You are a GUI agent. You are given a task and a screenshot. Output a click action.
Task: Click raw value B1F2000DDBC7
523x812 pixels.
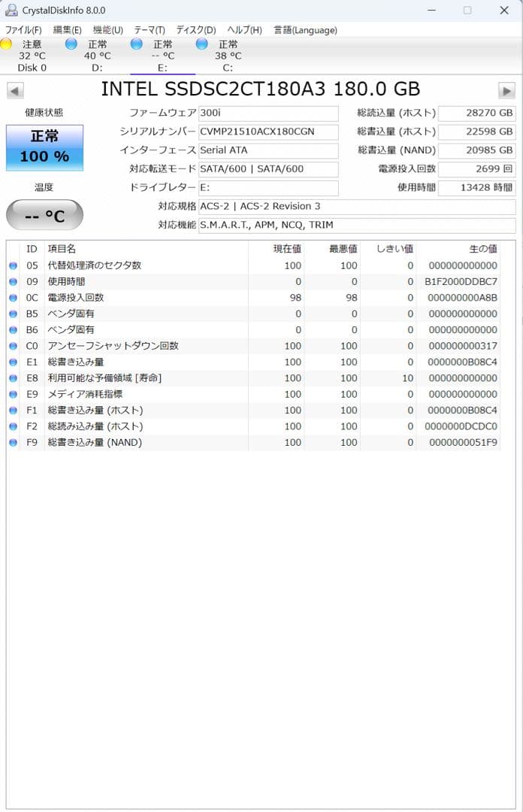click(x=461, y=282)
